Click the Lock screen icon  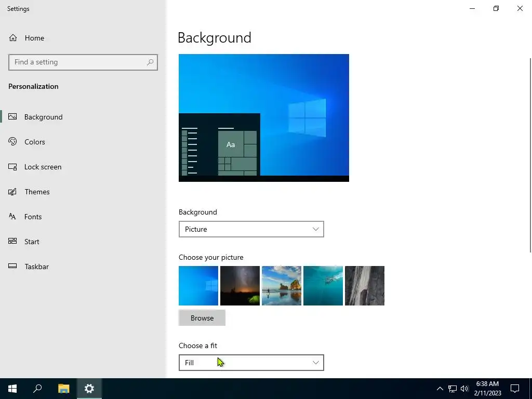click(x=12, y=167)
